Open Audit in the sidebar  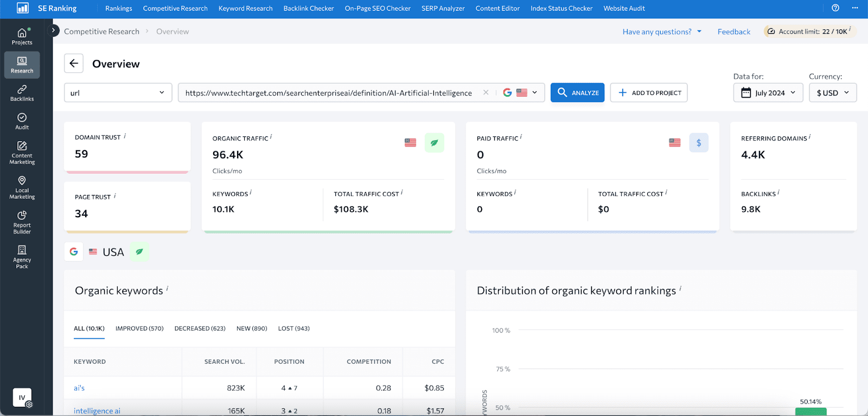[22, 121]
